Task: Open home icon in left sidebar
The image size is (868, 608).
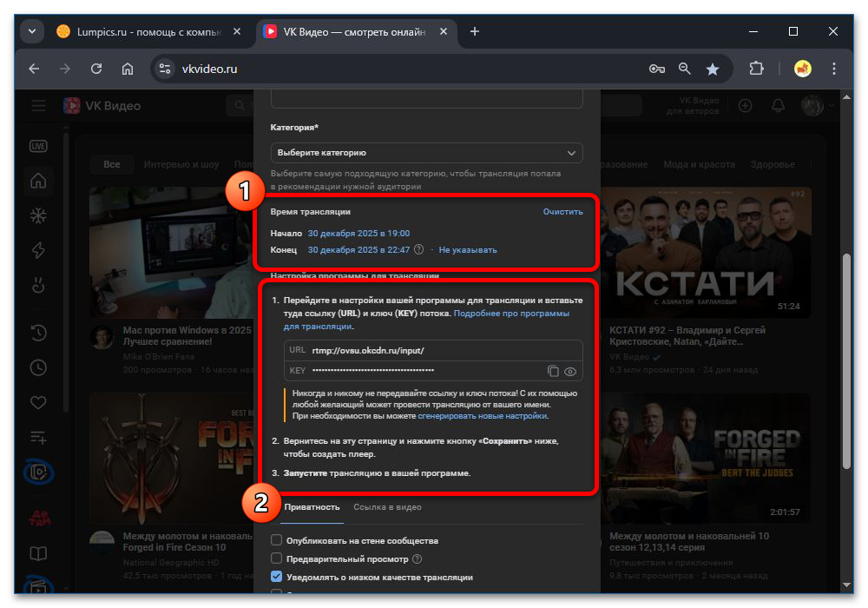Action: 38,181
